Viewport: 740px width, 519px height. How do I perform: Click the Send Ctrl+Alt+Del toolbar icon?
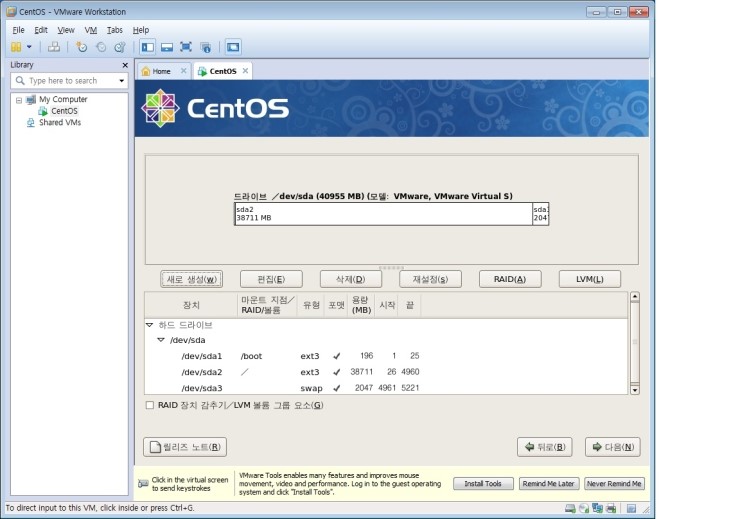click(x=54, y=47)
